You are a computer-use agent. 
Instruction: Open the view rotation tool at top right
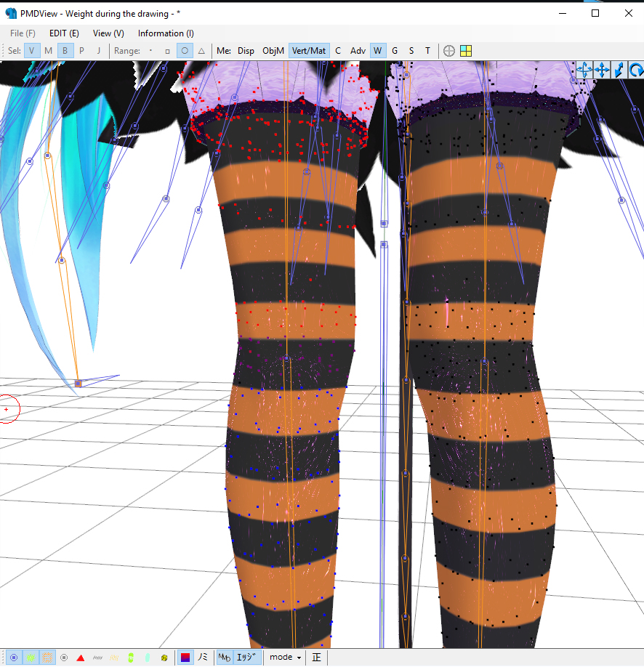coord(635,70)
